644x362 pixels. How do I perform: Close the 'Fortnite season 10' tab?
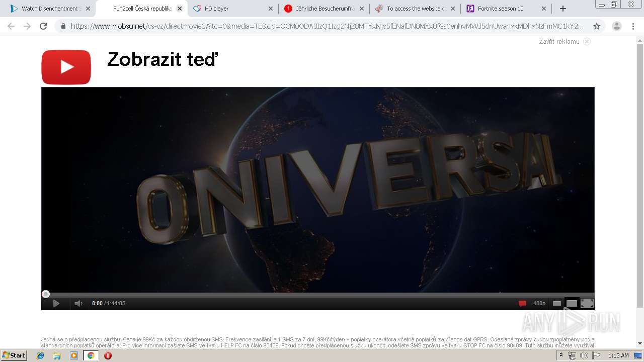pyautogui.click(x=544, y=9)
